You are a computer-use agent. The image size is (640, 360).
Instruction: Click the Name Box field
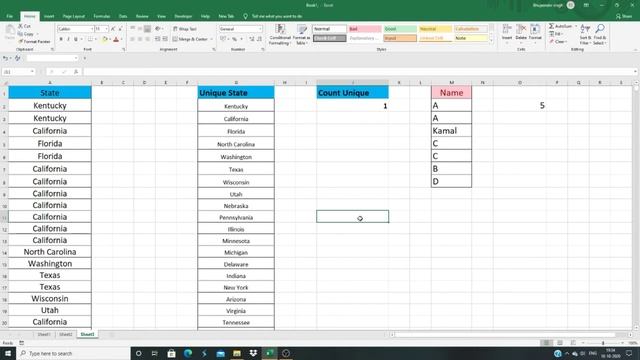(x=18, y=72)
